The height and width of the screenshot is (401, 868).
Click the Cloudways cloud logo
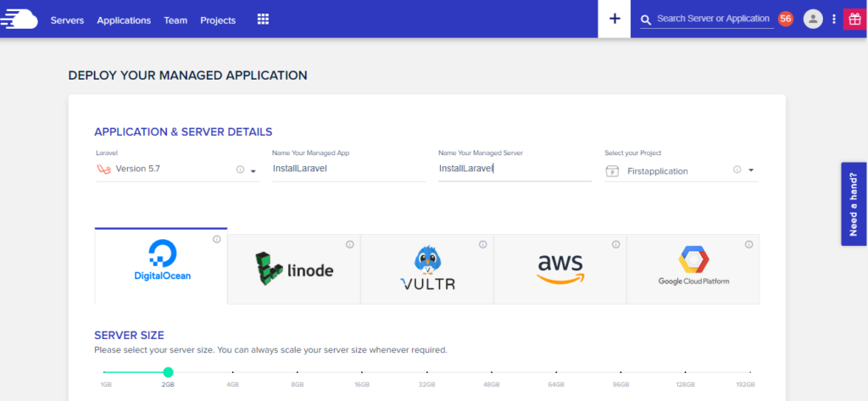tap(19, 19)
